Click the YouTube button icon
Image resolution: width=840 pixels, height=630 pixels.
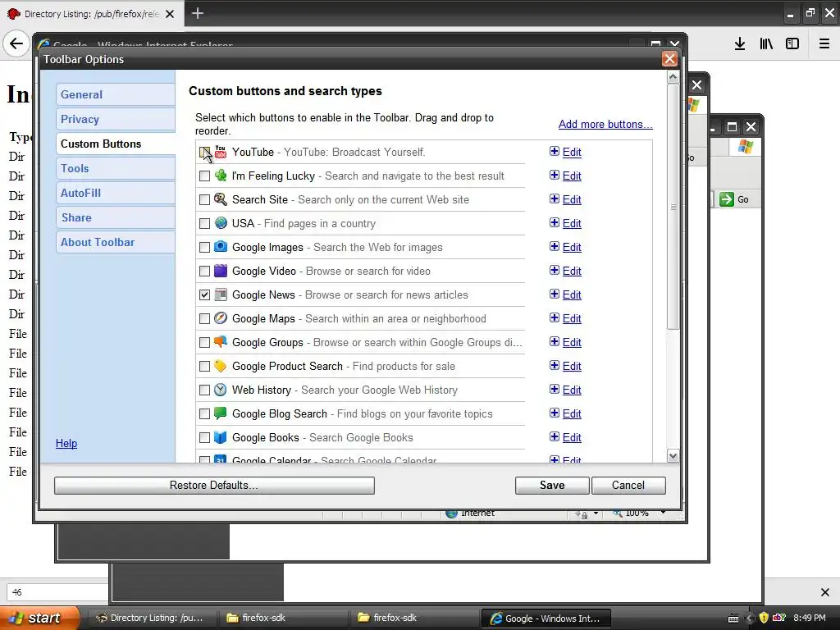(x=220, y=152)
